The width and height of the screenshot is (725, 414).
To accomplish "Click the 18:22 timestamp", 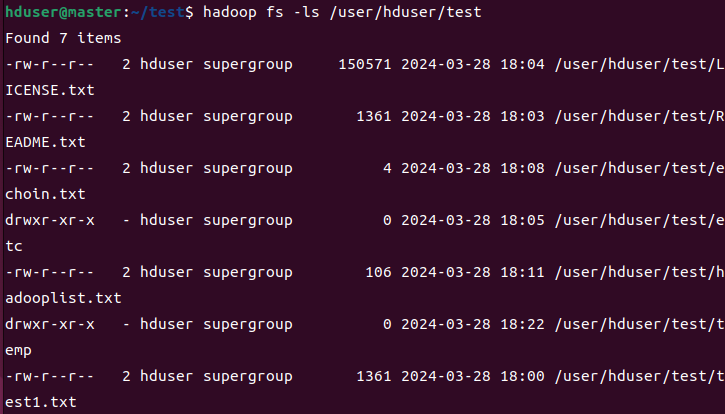I will click(522, 324).
